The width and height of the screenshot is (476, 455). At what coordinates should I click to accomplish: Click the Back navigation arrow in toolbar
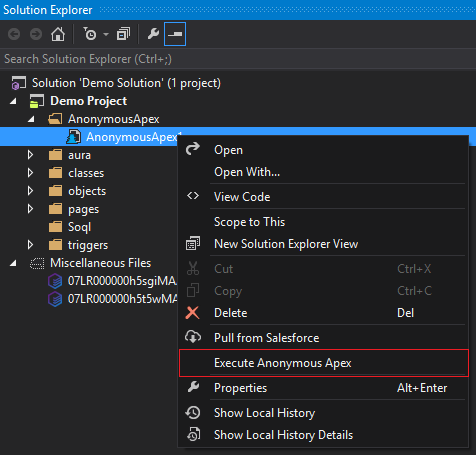pyautogui.click(x=14, y=34)
